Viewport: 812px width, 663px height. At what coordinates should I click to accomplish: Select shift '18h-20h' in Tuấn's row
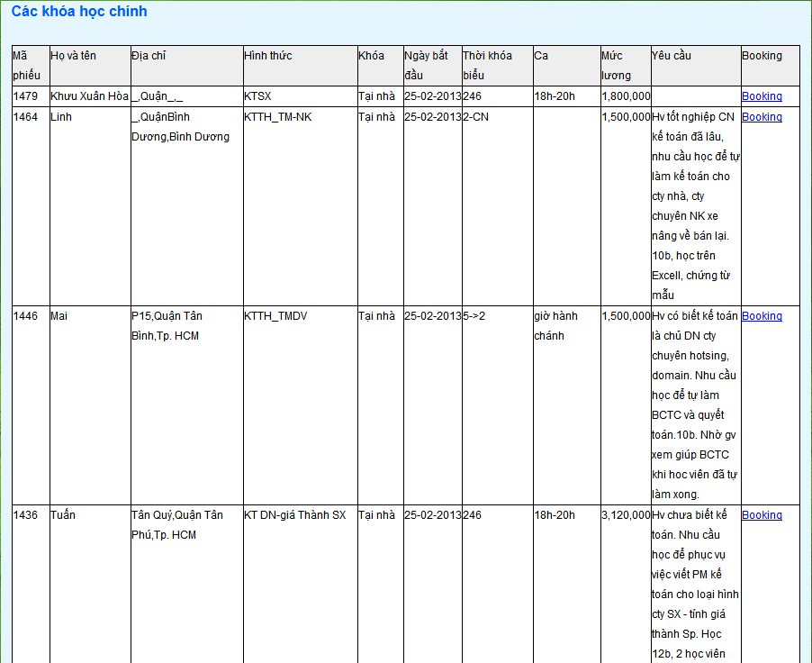click(555, 515)
